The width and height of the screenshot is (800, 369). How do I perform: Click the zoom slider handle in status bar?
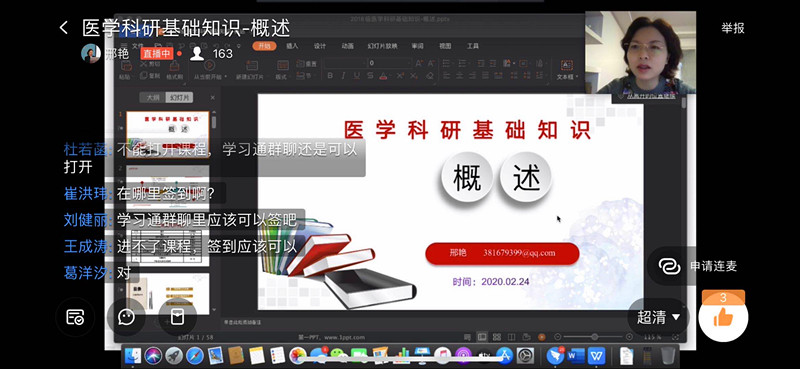[594, 337]
